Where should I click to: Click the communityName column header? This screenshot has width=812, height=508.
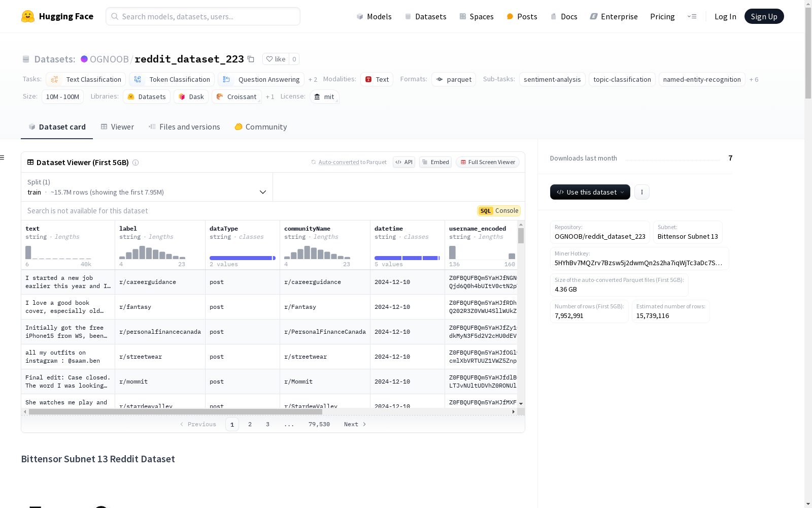coord(325,245)
